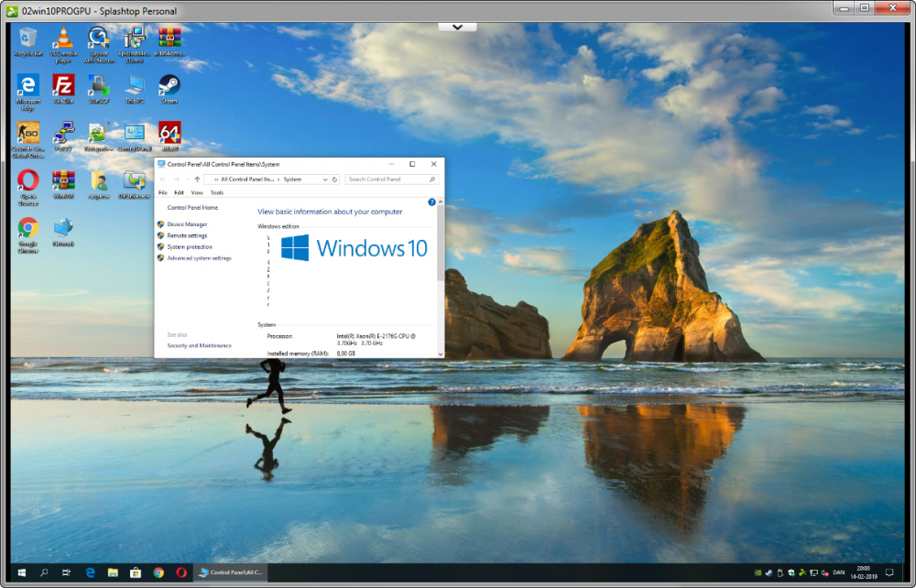Open the Recycle Bin desktop icon
The image size is (916, 588).
pyautogui.click(x=28, y=41)
